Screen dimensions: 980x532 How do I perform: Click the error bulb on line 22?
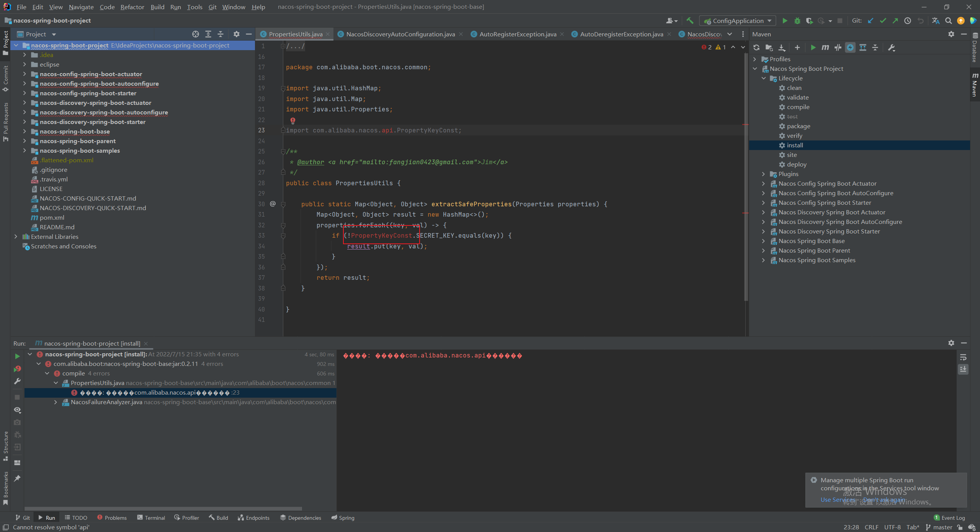point(293,120)
